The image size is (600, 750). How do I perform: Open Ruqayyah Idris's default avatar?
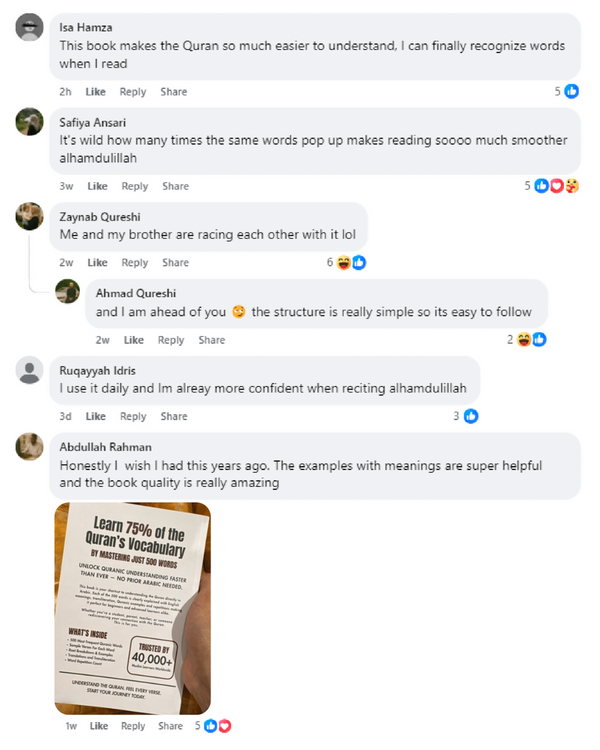[29, 370]
